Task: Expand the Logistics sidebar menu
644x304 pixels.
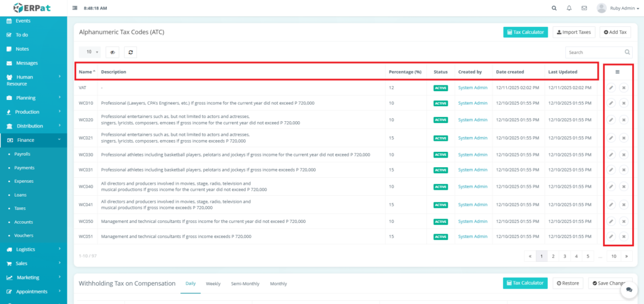Action: [x=33, y=249]
